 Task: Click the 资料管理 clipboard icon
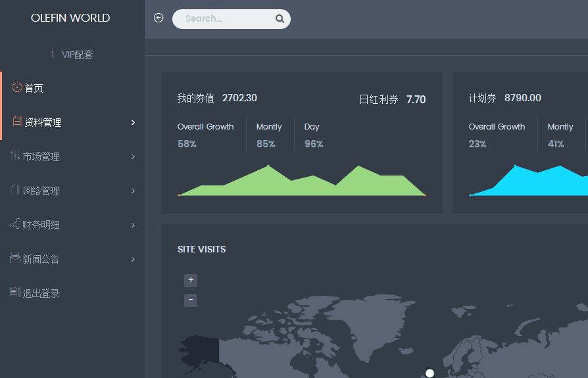(x=17, y=121)
